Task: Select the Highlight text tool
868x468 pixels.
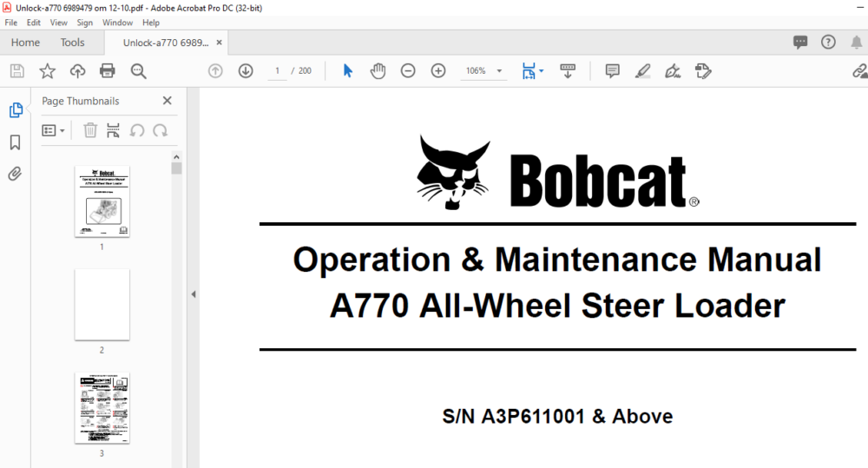Action: [x=642, y=71]
